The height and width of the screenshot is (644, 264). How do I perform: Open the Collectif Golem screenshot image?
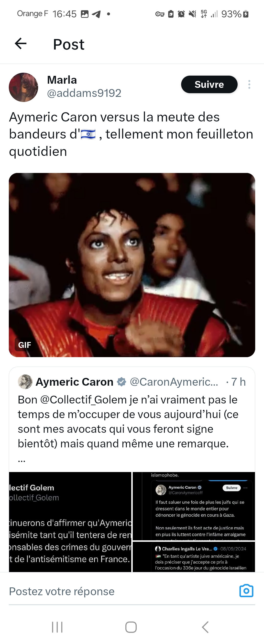coord(70,522)
